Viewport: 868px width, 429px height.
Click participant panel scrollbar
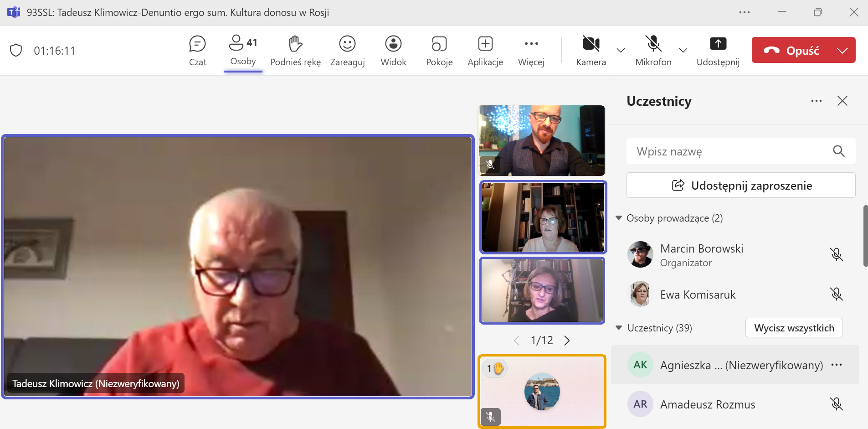pyautogui.click(x=865, y=236)
